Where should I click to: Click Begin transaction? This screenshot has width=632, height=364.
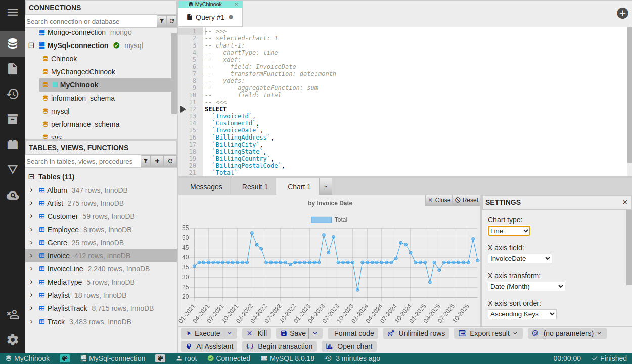279,346
